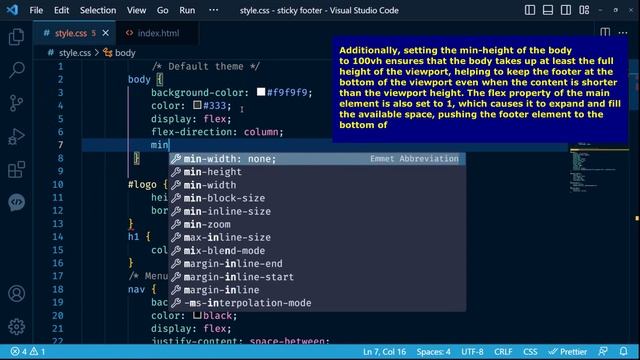This screenshot has width=640, height=360.
Task: Open the Manage gear icon
Action: point(16,327)
